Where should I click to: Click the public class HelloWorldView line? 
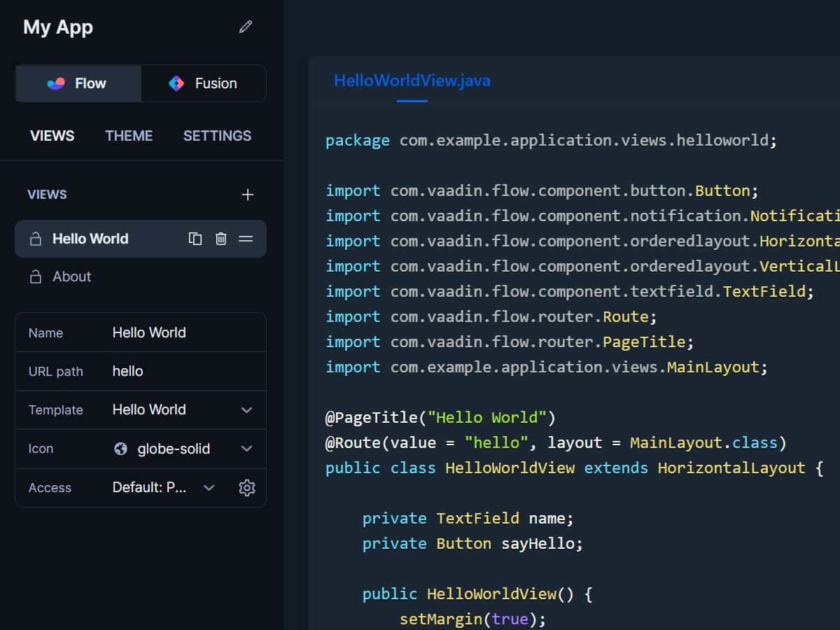[575, 468]
